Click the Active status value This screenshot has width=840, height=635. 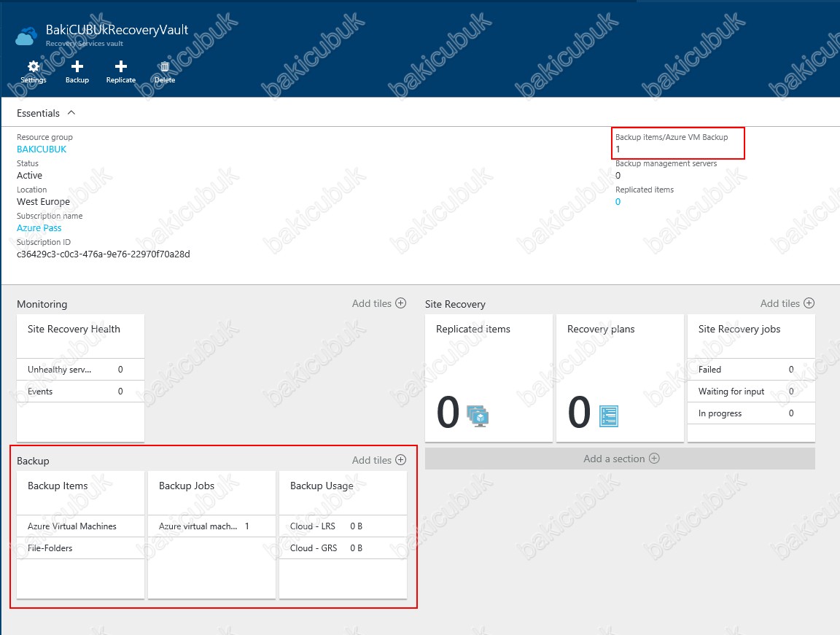(x=29, y=176)
